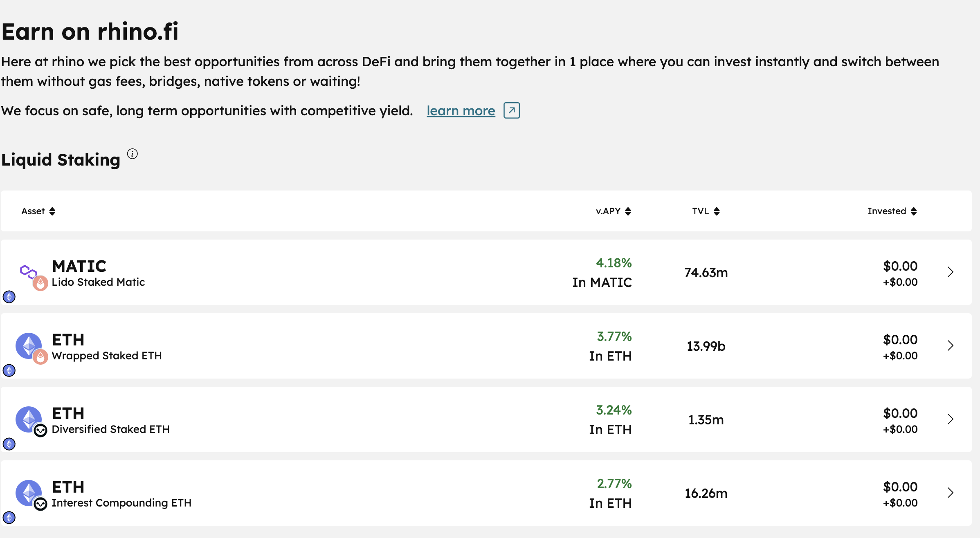
Task: Sort the table by TVL column
Action: click(706, 211)
